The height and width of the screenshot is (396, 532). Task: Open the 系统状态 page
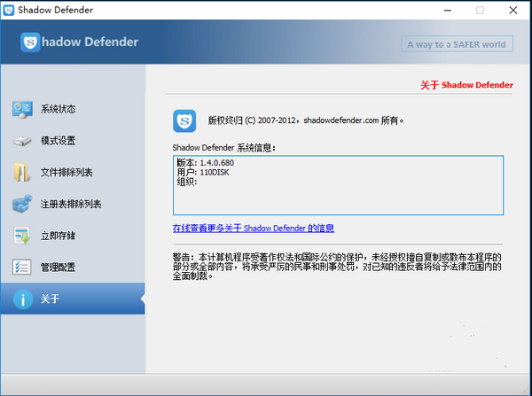coord(58,109)
